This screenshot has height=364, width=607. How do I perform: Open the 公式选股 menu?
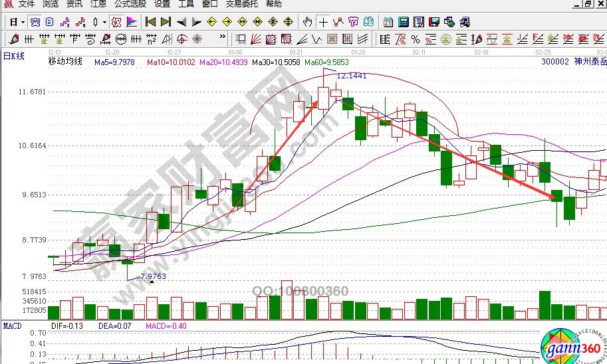pos(130,4)
